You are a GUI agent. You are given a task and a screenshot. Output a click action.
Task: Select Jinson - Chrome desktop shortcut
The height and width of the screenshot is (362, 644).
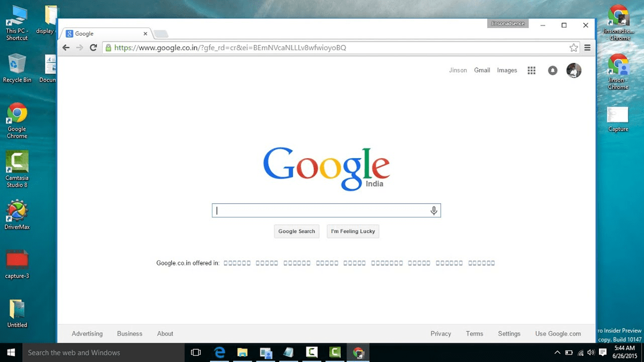(x=618, y=72)
